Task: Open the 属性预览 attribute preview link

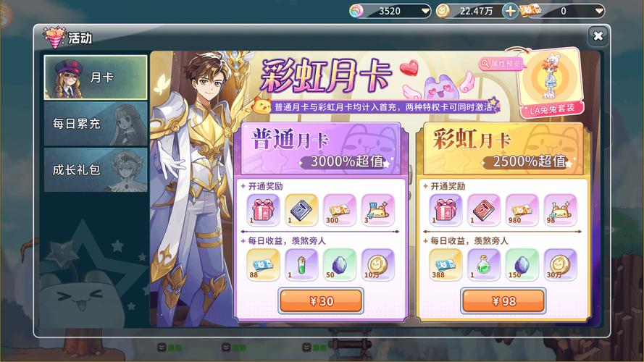Action: [501, 64]
